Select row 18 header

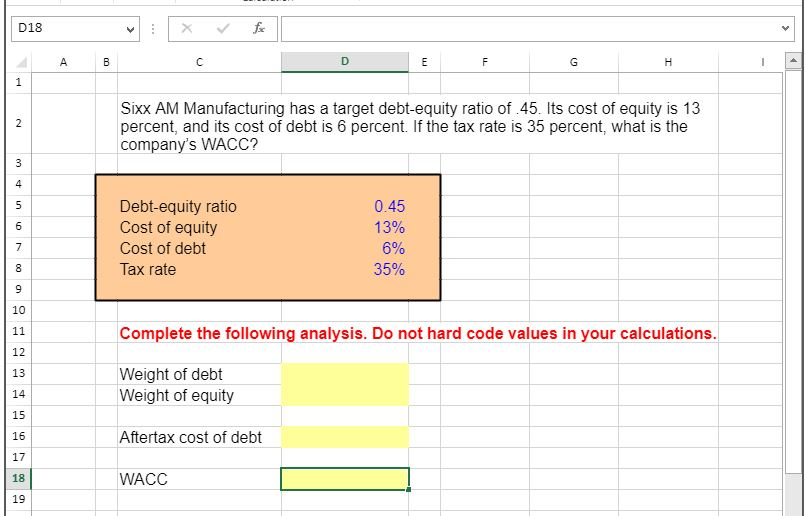coord(18,479)
